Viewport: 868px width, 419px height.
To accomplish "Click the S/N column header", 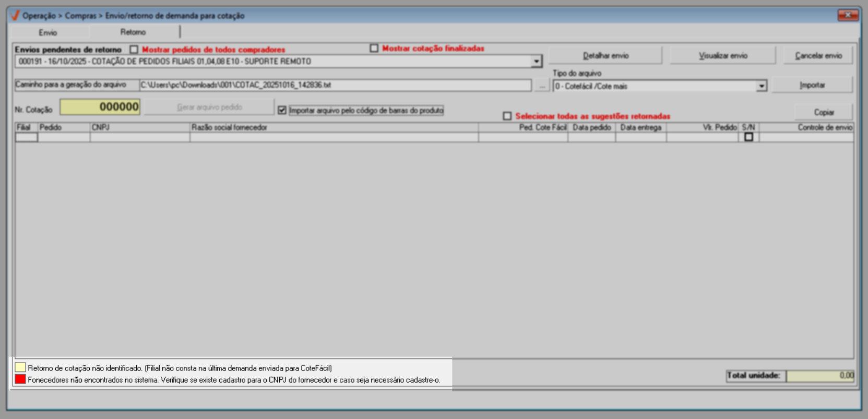I will [748, 127].
